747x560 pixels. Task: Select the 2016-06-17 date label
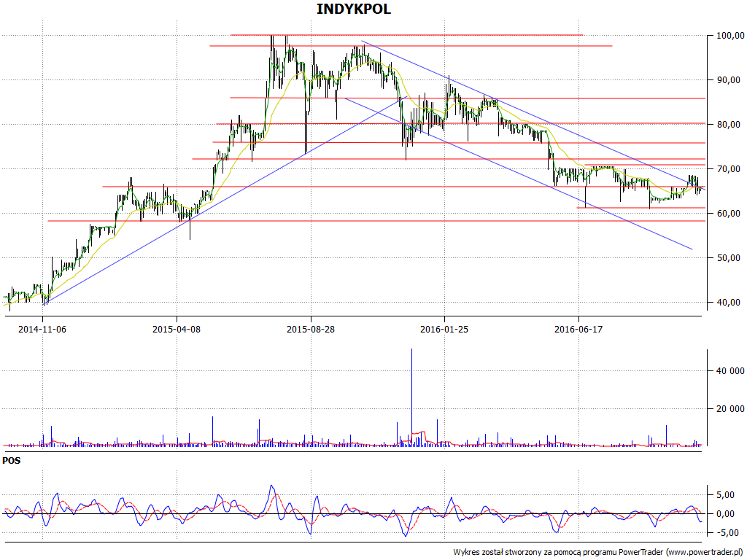point(578,329)
